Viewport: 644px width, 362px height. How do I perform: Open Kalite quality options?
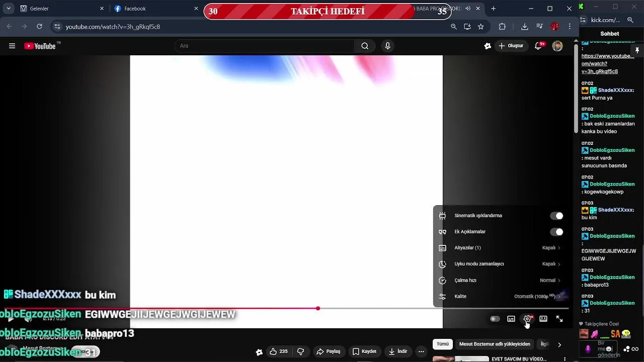(x=501, y=297)
